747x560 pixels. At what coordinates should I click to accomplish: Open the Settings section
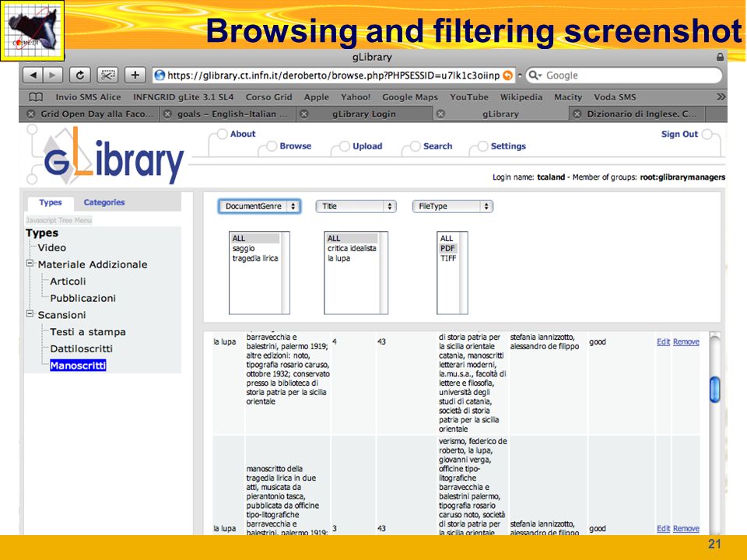508,146
